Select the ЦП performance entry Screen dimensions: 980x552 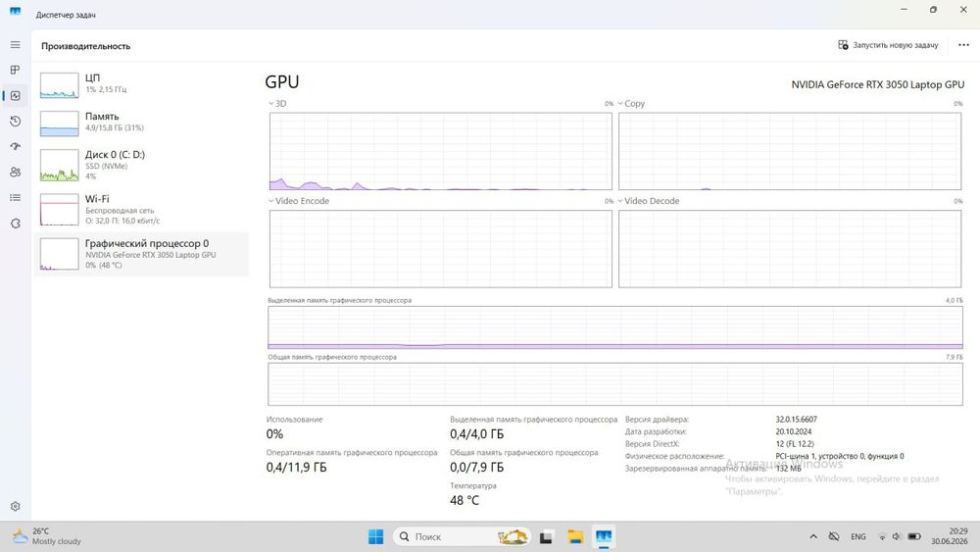pyautogui.click(x=140, y=85)
